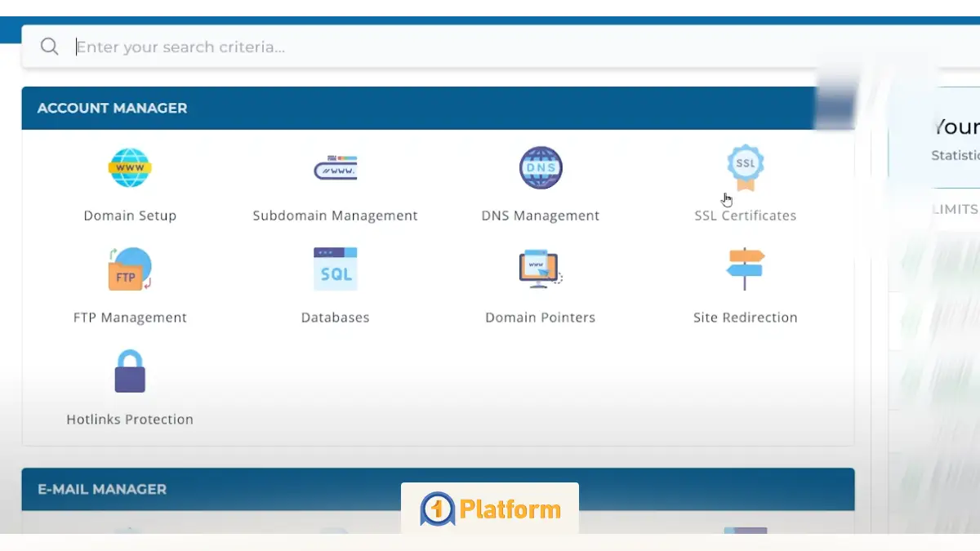This screenshot has width=980, height=551.
Task: Click the Site Redirection signpost icon
Action: click(745, 269)
